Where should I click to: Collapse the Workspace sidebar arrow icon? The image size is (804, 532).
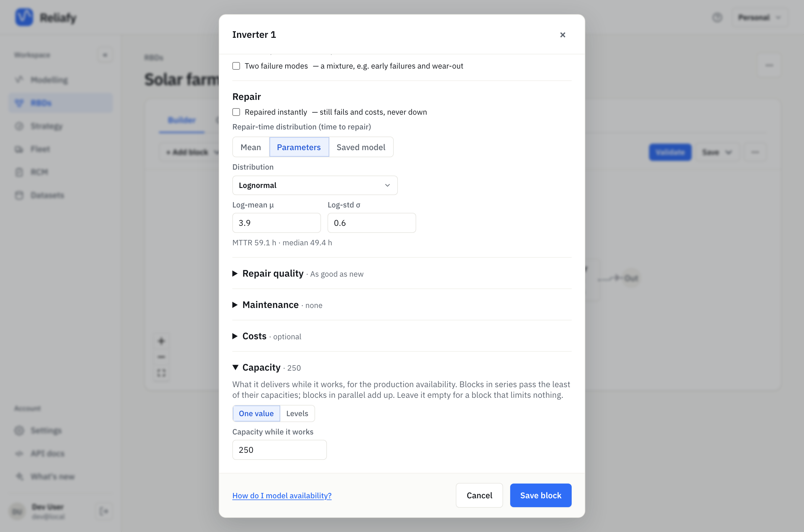point(105,55)
